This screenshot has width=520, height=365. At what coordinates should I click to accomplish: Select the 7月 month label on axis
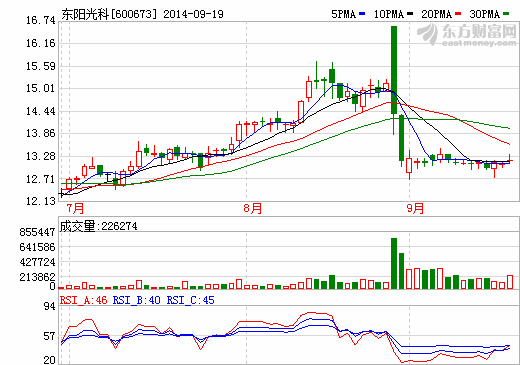(x=75, y=208)
